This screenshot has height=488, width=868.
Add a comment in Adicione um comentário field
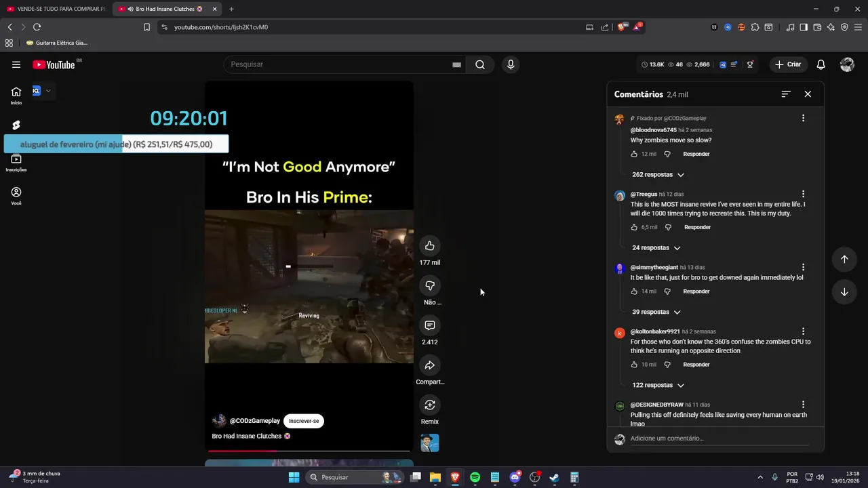pos(719,439)
